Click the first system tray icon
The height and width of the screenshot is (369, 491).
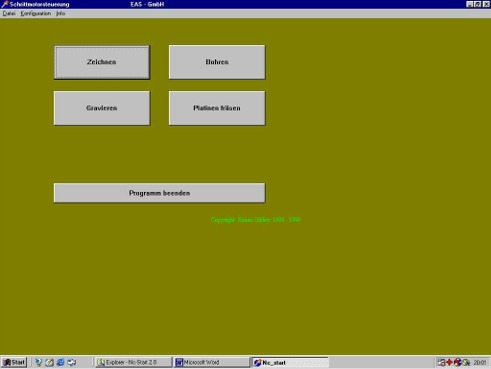tap(442, 362)
